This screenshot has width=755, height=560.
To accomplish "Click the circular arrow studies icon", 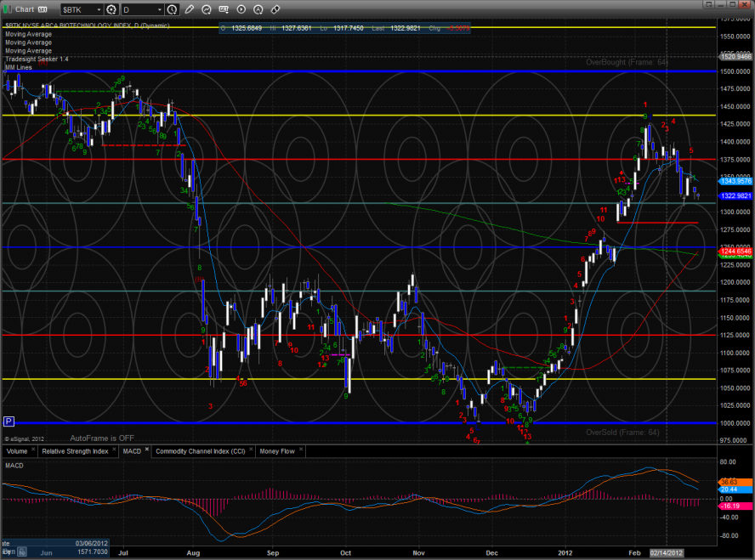I will [x=207, y=9].
